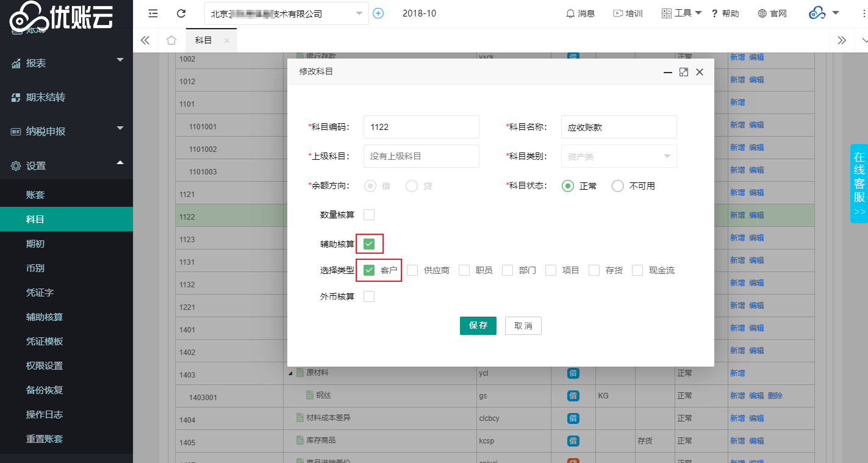Check the 部门 type checkbox
This screenshot has width=868, height=463.
click(x=508, y=270)
